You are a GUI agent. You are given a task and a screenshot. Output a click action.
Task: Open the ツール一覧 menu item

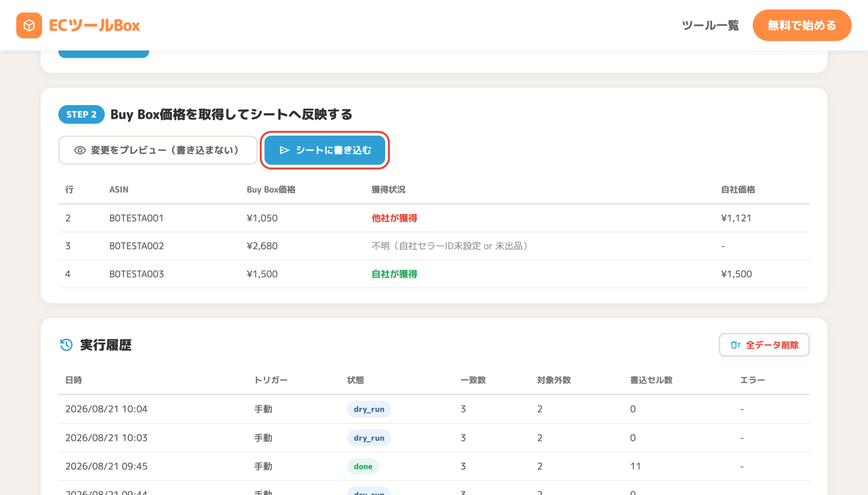pyautogui.click(x=710, y=26)
